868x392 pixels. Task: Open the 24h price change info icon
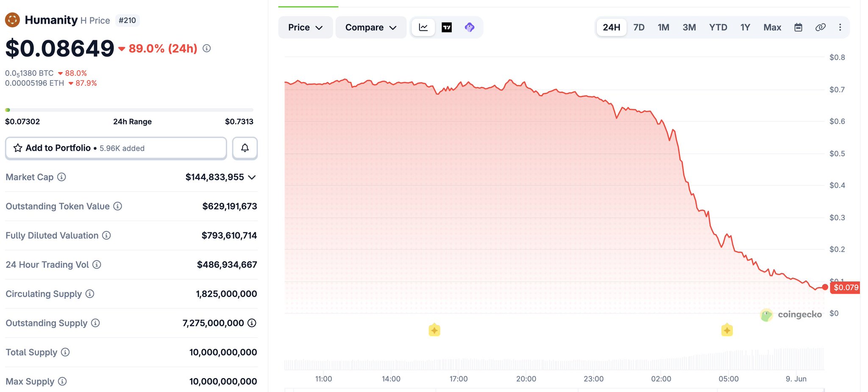coord(206,48)
